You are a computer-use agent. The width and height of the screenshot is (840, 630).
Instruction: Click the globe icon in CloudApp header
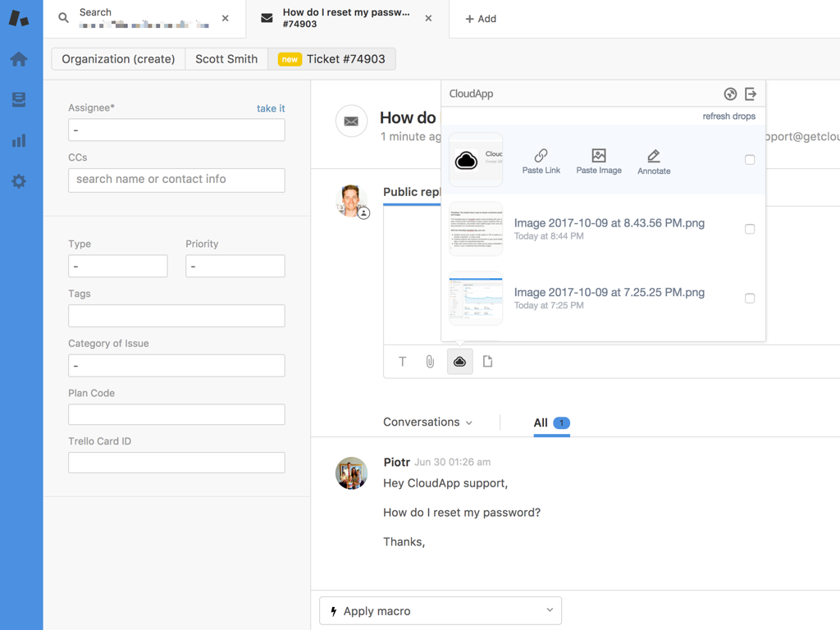[730, 94]
